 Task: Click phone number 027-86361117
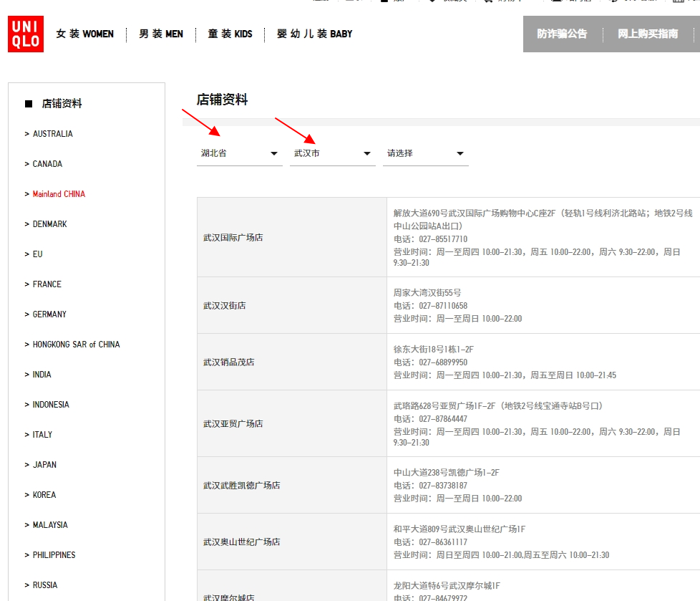(443, 542)
